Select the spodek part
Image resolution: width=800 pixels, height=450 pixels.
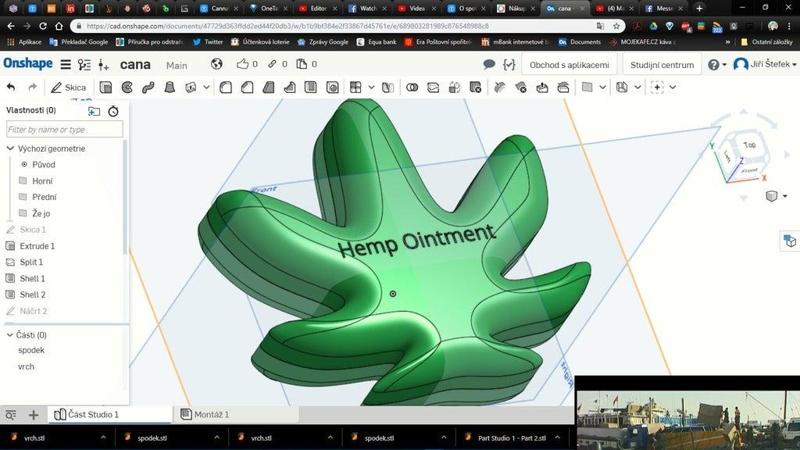(x=31, y=350)
